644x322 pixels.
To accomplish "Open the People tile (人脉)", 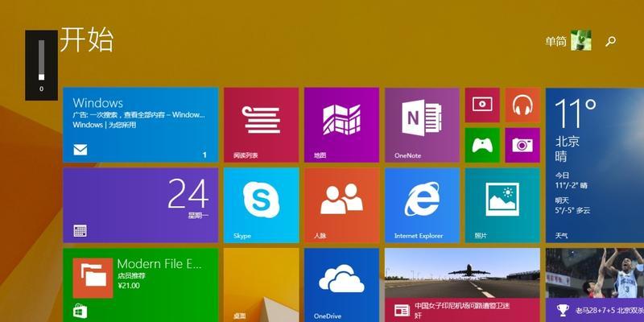I will pos(341,205).
